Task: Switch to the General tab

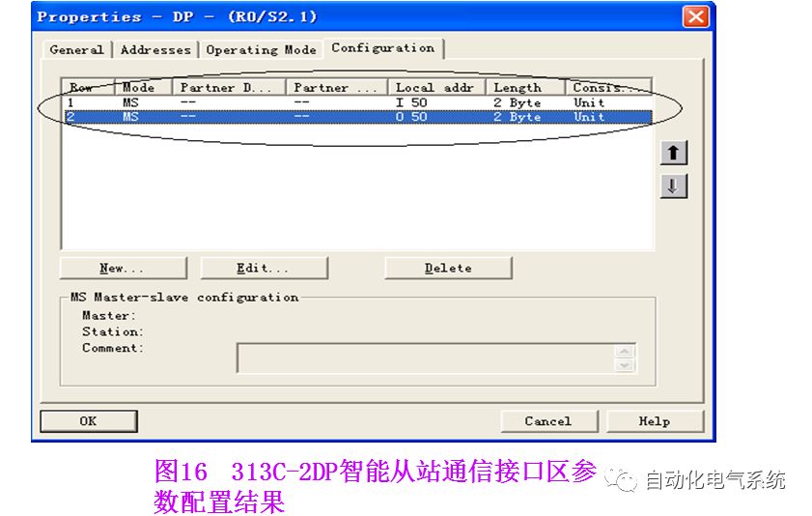Action: pyautogui.click(x=76, y=49)
